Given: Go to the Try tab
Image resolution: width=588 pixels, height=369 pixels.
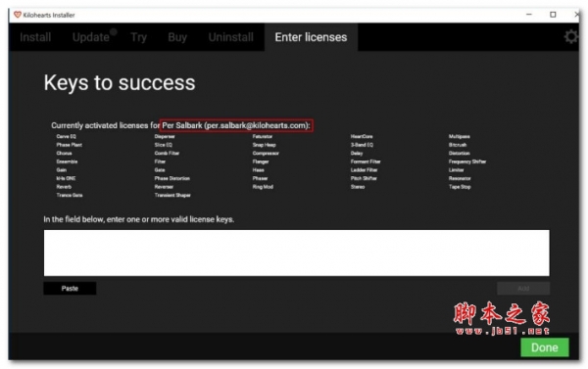Looking at the screenshot, I should coord(138,37).
